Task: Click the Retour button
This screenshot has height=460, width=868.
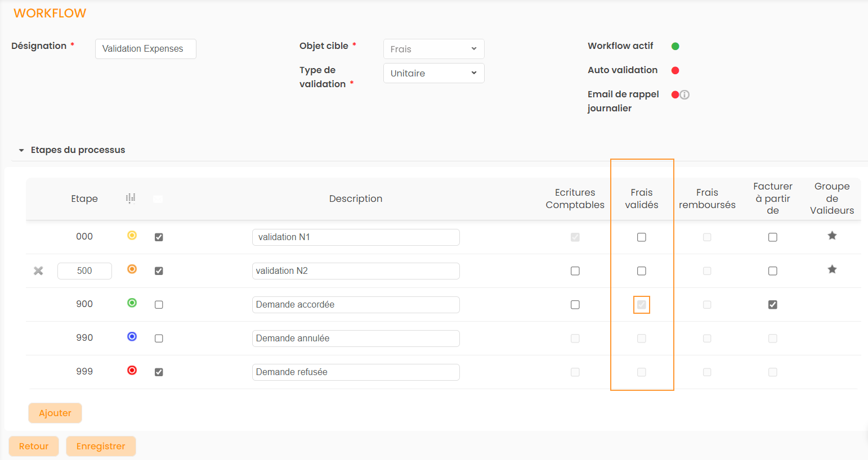Action: (34, 446)
